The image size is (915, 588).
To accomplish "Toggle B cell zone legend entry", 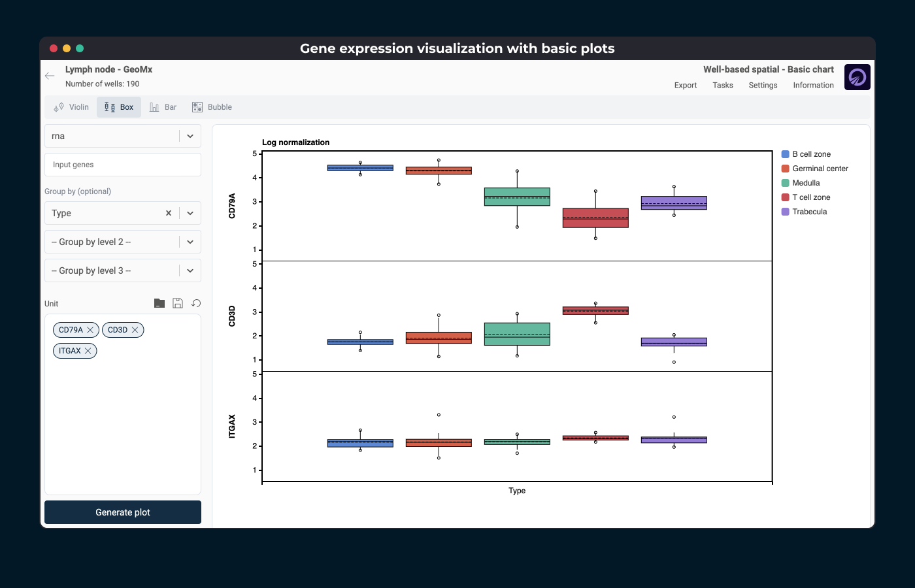I will 811,154.
